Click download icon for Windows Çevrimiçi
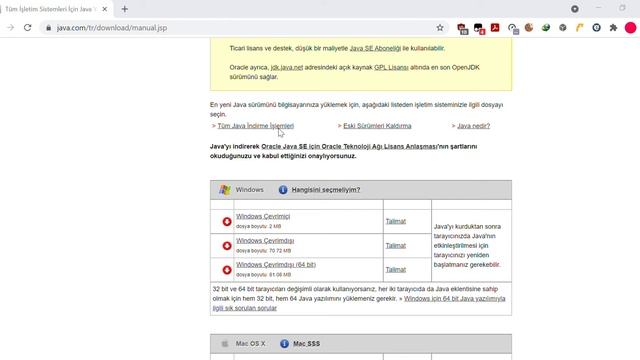Screen dimensions: 640x360 (227, 222)
